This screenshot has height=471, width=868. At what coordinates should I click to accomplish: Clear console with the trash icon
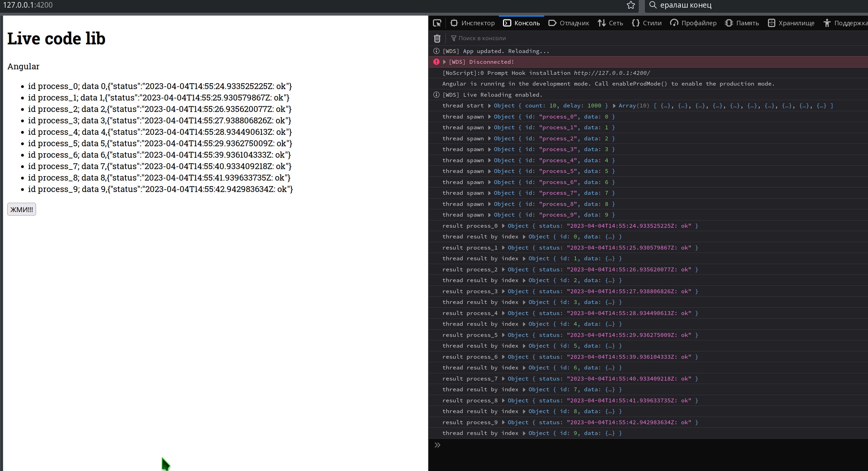(437, 38)
